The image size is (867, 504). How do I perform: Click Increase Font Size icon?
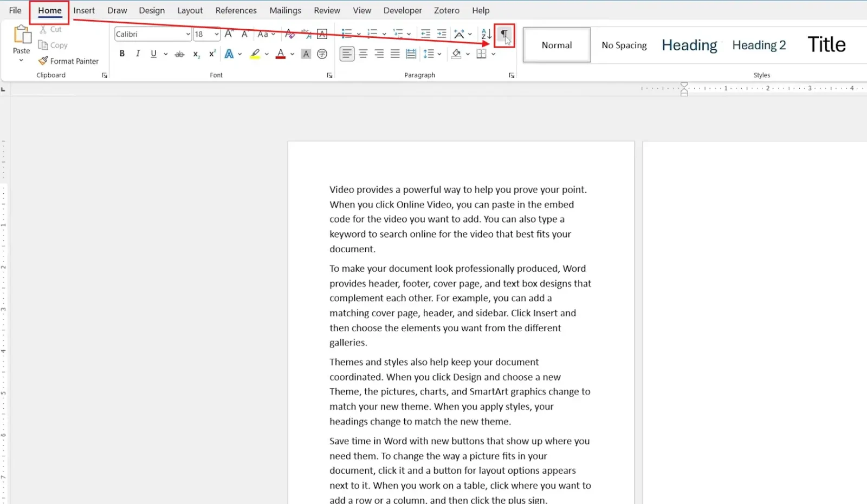(x=229, y=34)
